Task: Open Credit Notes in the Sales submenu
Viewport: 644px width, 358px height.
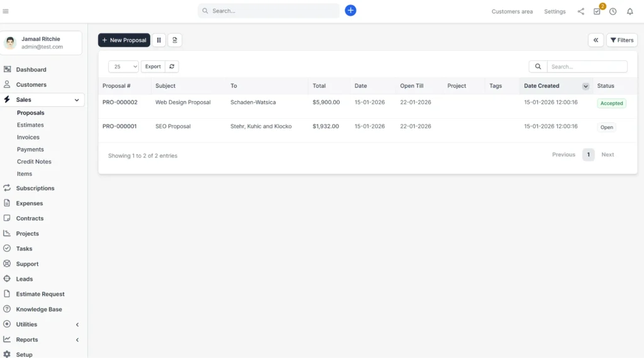Action: 34,161
